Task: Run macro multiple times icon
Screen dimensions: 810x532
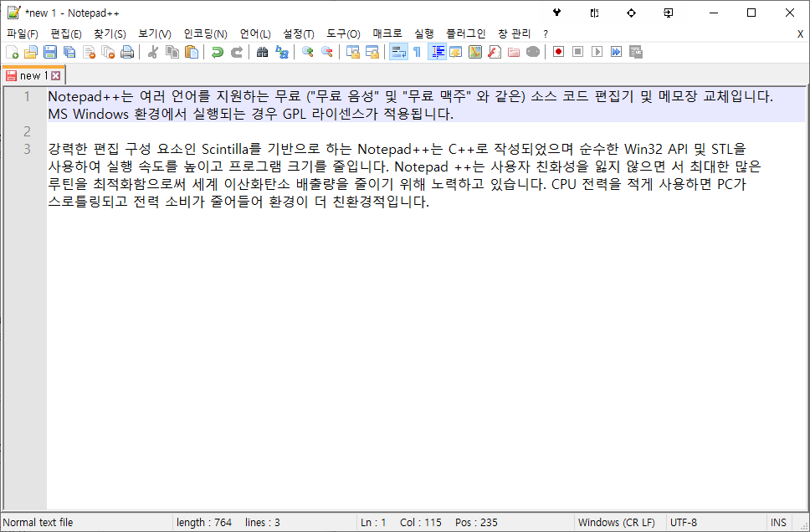Action: point(616,52)
